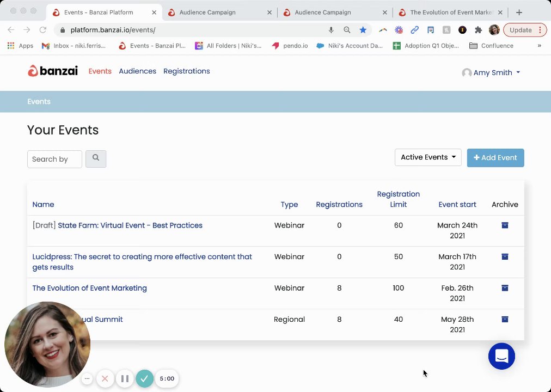
Task: Select the Events nav item
Action: click(x=100, y=71)
